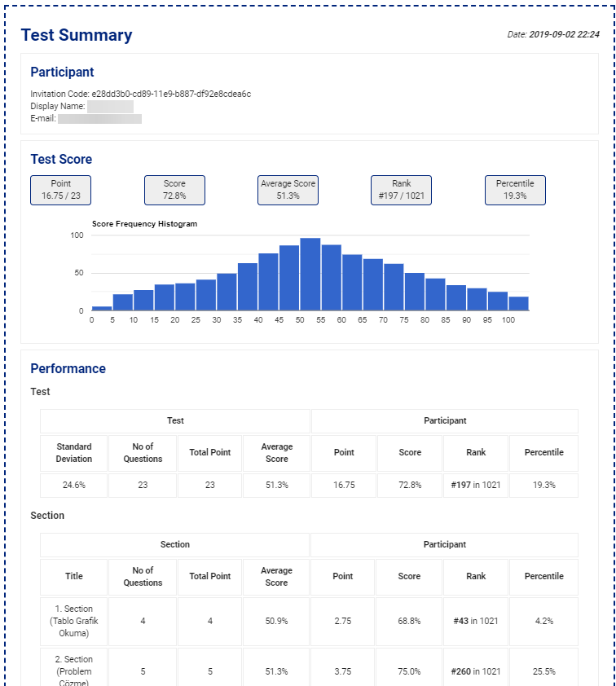Viewport: 616px width, 686px height.
Task: Select the Percentile 19.3% badge
Action: pyautogui.click(x=515, y=190)
